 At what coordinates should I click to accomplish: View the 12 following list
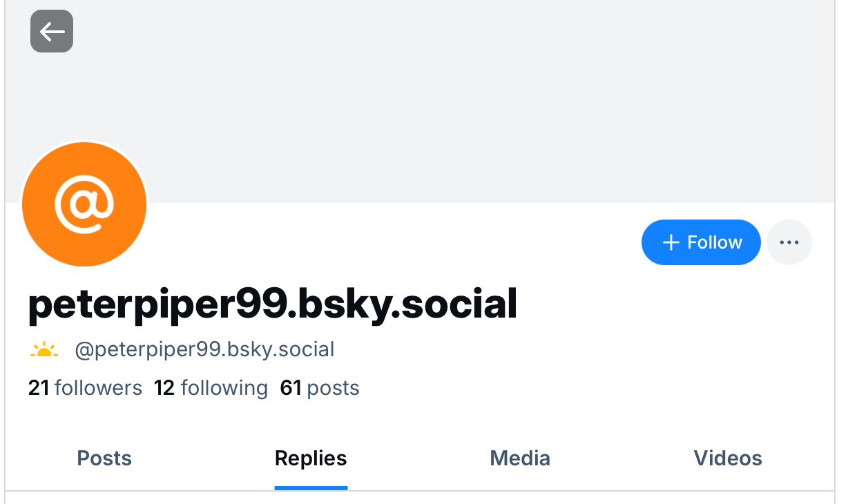211,388
